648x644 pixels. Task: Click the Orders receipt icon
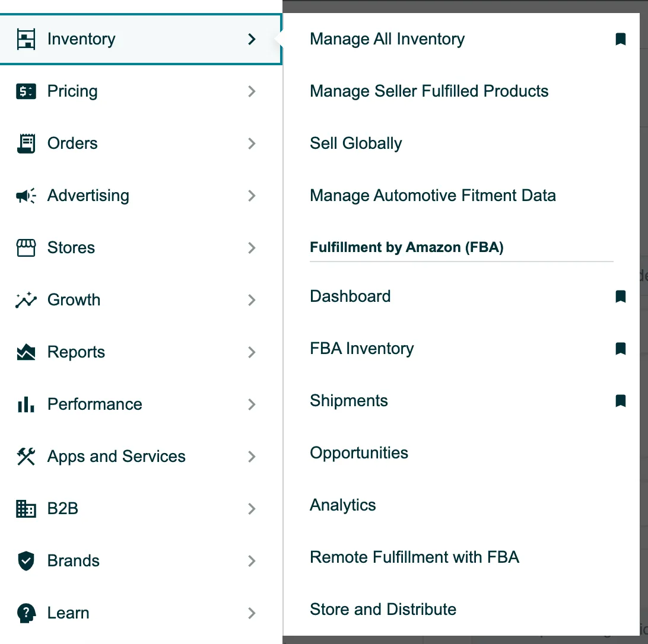coord(26,144)
